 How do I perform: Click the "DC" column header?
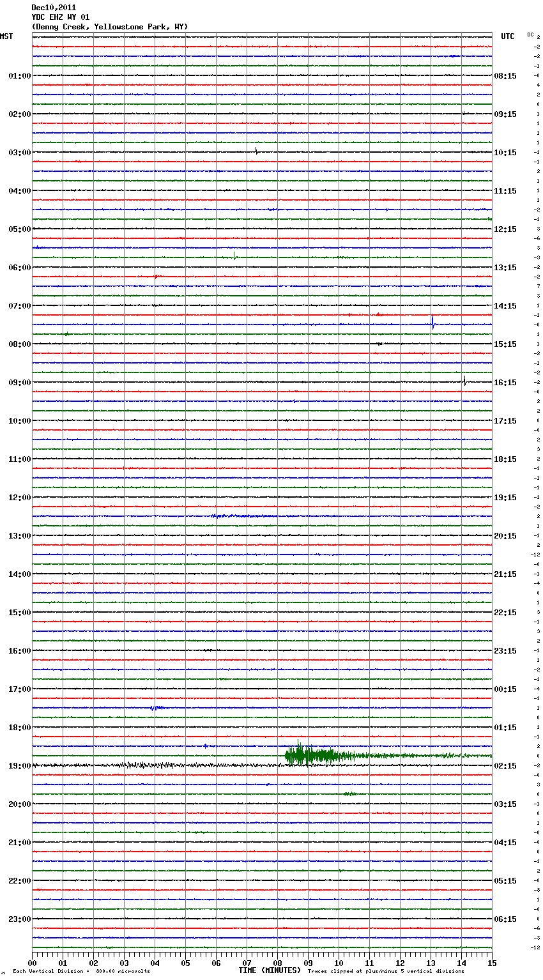[530, 34]
